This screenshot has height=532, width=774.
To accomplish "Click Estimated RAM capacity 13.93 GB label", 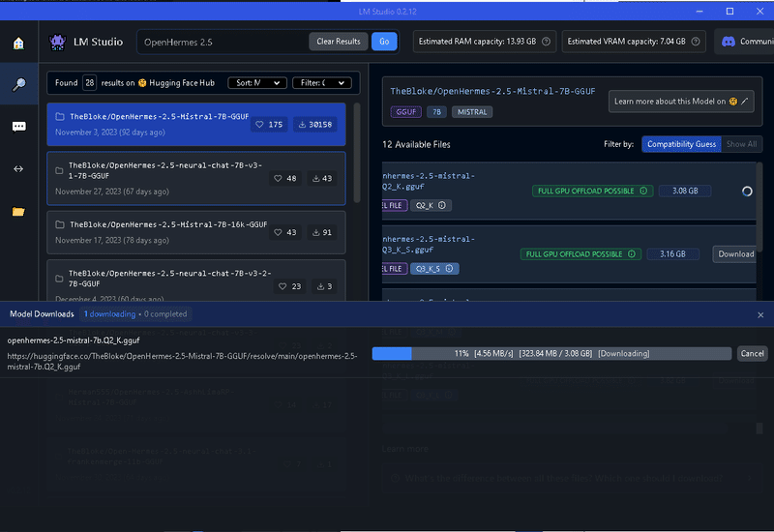I will (x=477, y=42).
